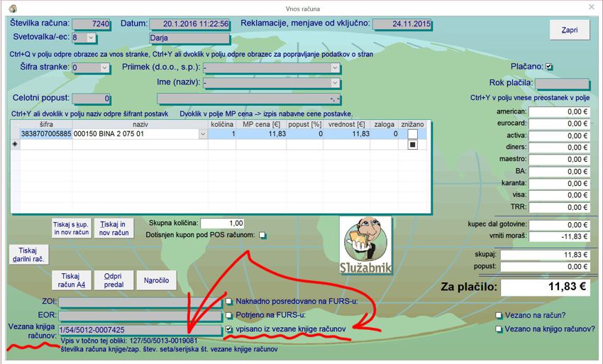603x364 pixels.
Task: Click Tiskaj in nov račun button
Action: point(114,228)
